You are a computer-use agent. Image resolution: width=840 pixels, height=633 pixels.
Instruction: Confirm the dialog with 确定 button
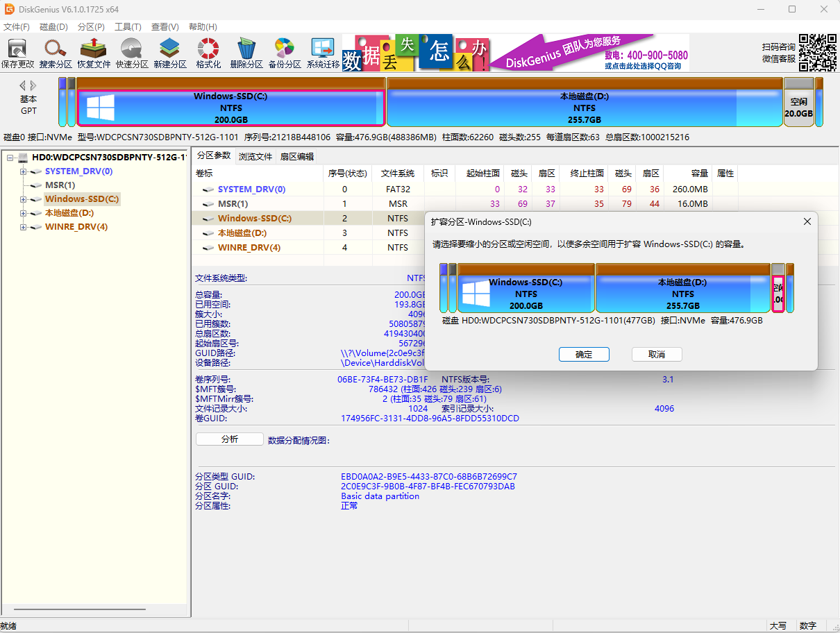(x=584, y=355)
